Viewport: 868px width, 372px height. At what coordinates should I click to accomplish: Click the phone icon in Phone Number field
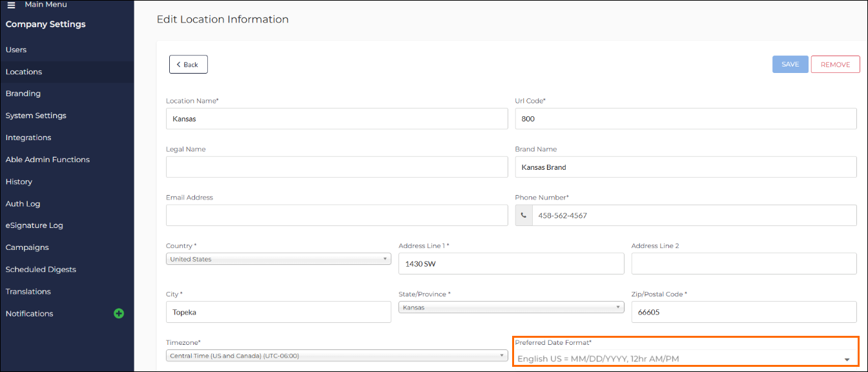(524, 216)
